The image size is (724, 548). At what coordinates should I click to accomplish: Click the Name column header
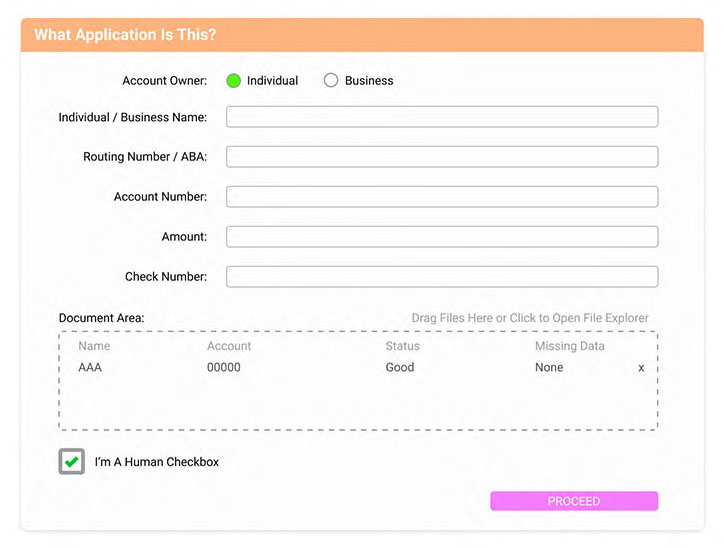click(94, 346)
